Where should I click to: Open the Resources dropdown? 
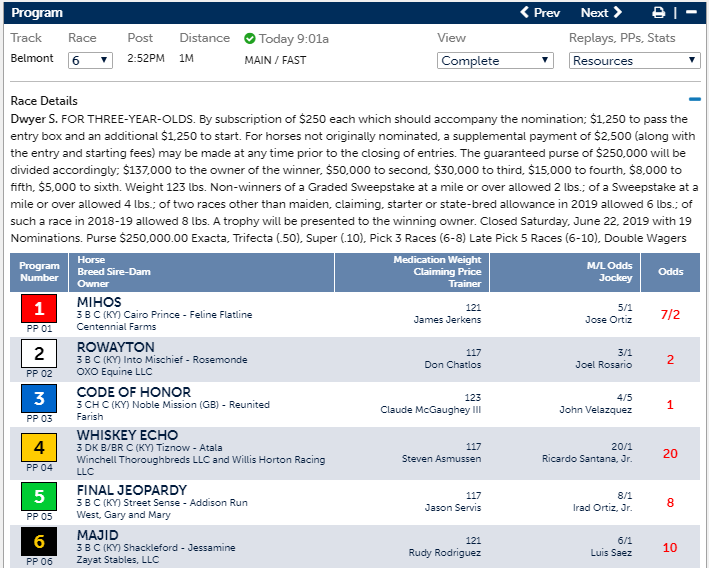(634, 60)
